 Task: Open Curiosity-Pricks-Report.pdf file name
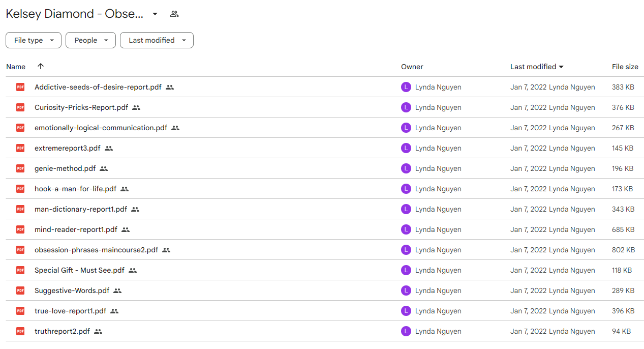click(x=81, y=107)
